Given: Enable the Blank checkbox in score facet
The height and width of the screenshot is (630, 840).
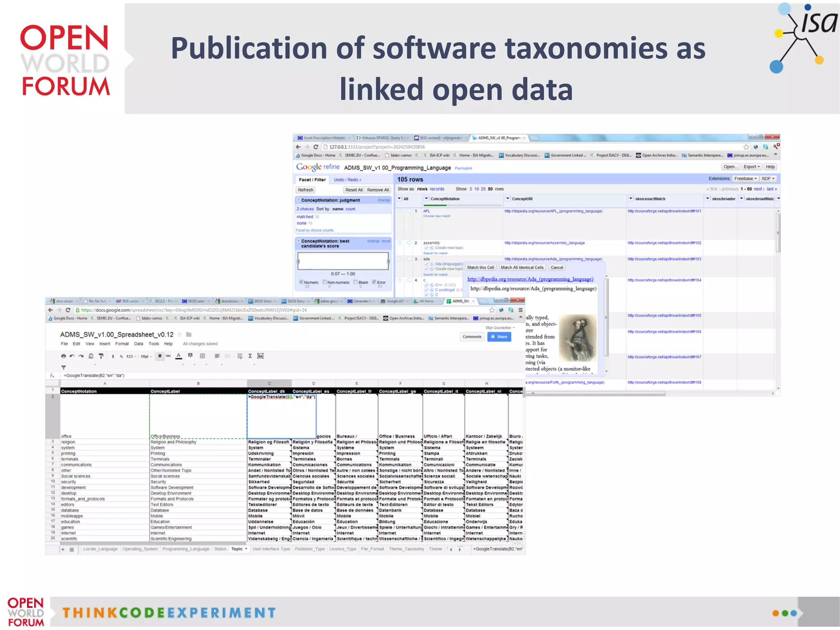Looking at the screenshot, I should pos(356,282).
